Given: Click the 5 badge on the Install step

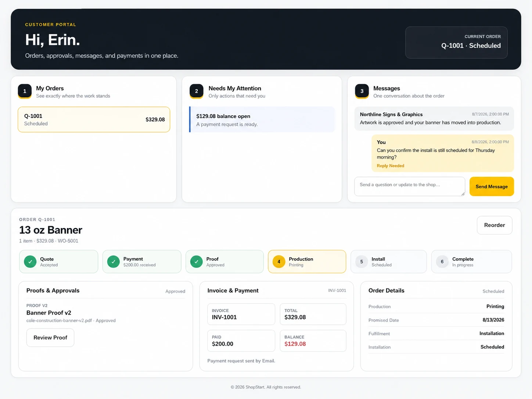Looking at the screenshot, I should pos(362,262).
